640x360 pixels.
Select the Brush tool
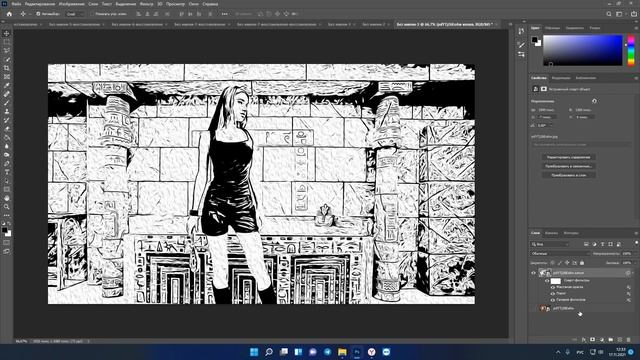click(x=7, y=102)
